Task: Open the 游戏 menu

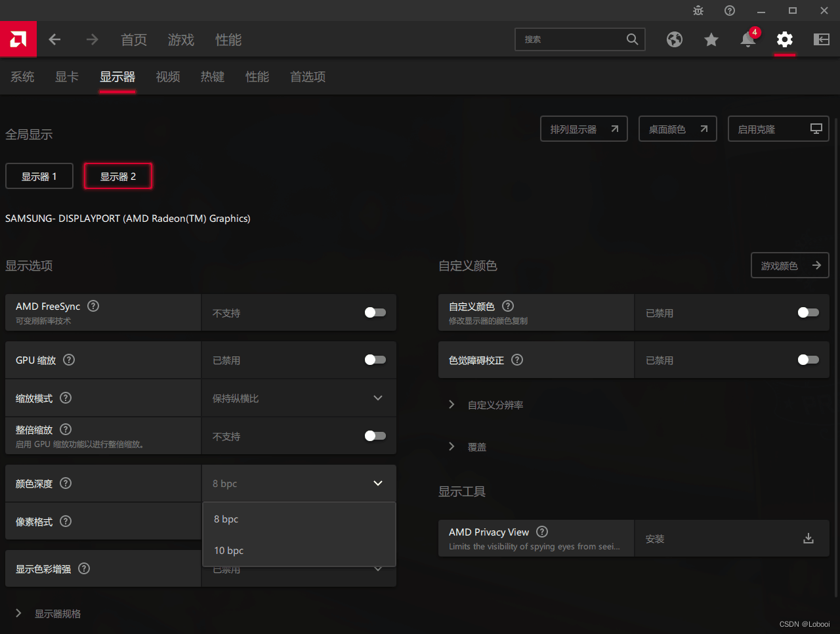Action: (181, 39)
